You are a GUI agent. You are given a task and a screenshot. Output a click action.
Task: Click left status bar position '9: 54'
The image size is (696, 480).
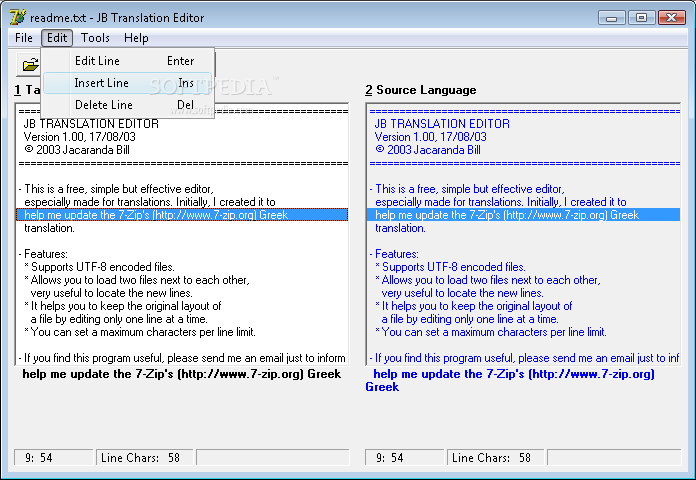[53, 458]
